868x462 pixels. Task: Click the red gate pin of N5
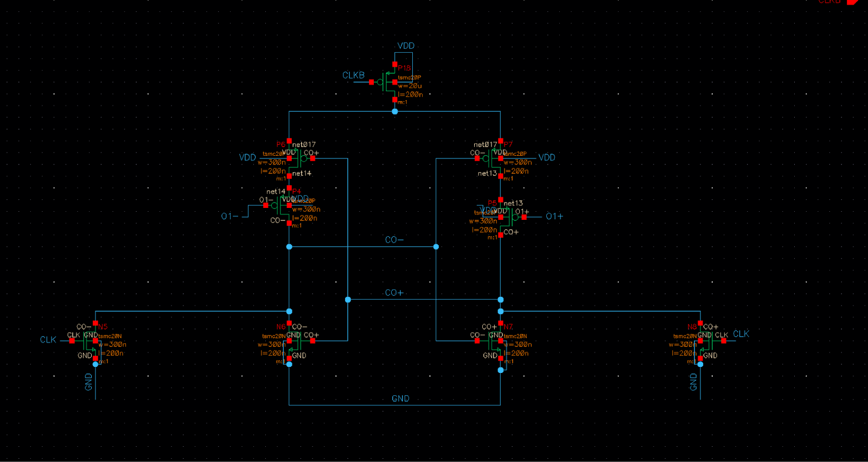(x=72, y=341)
